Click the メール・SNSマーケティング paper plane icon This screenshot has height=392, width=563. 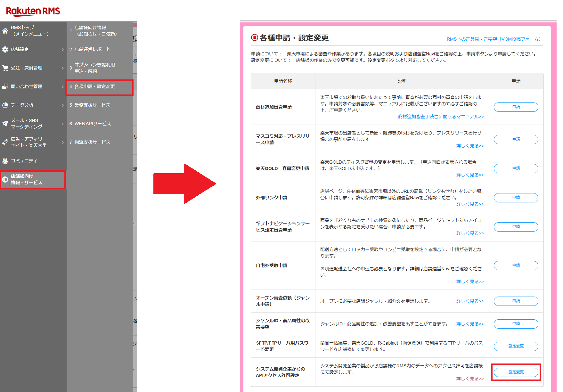coord(4,123)
